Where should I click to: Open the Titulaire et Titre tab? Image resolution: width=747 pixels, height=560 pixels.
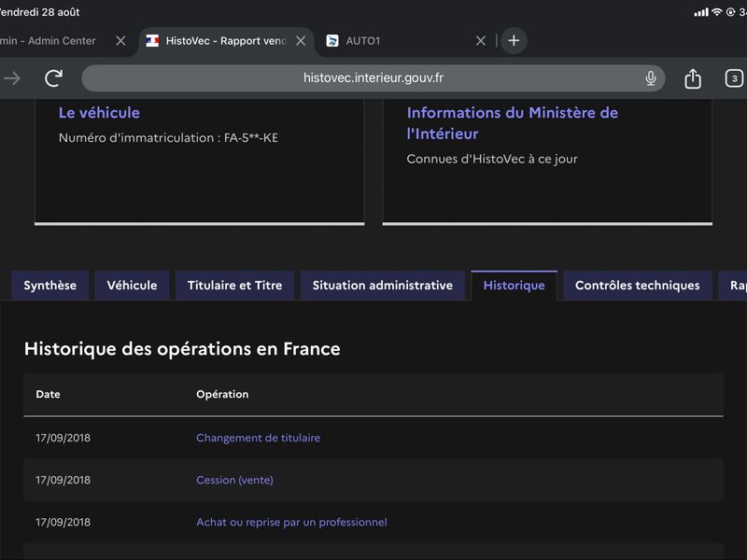click(x=235, y=286)
